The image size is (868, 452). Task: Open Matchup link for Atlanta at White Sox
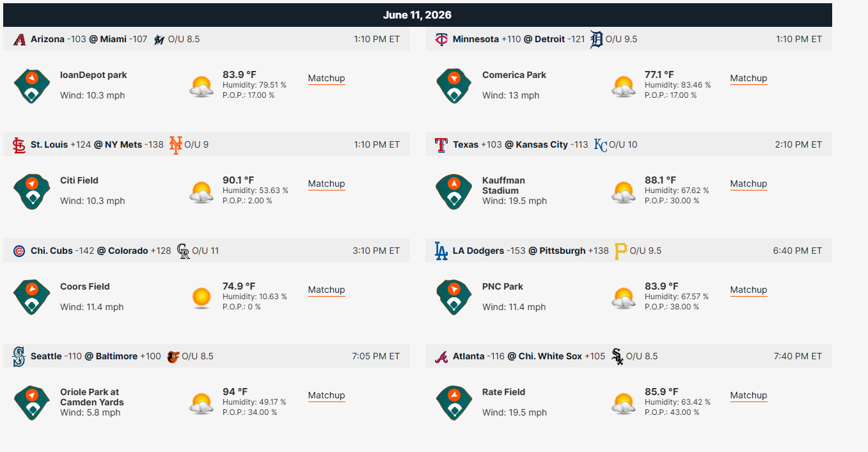click(x=748, y=396)
